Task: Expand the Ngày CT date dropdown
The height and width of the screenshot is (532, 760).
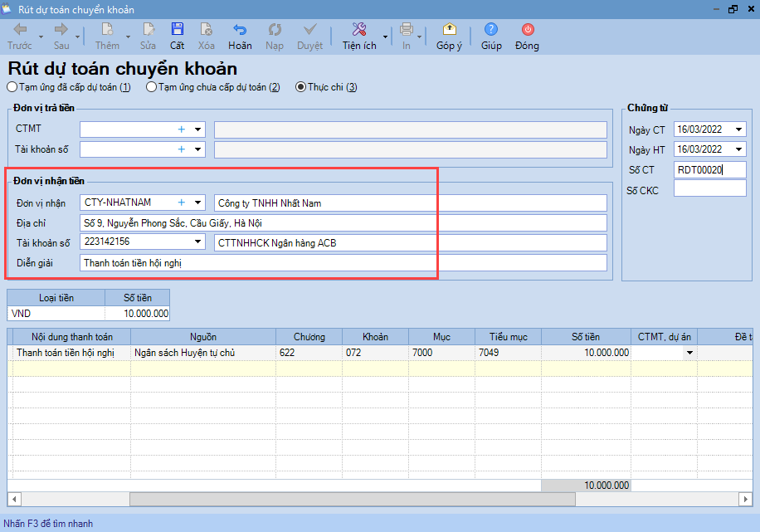Action: (738, 129)
